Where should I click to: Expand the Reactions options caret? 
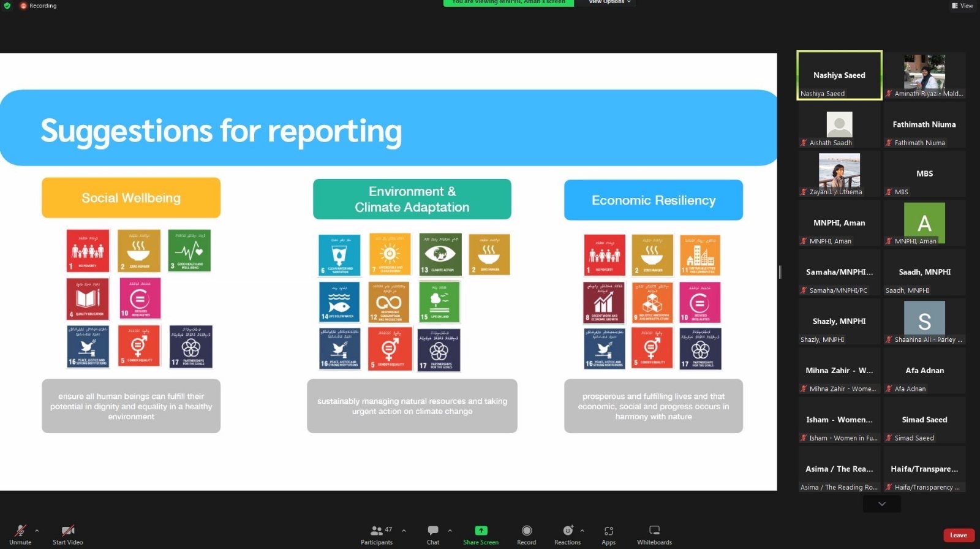(x=582, y=531)
